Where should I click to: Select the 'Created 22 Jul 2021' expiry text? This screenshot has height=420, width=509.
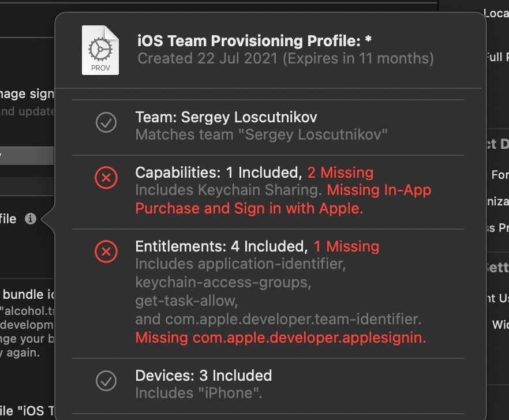coord(285,59)
